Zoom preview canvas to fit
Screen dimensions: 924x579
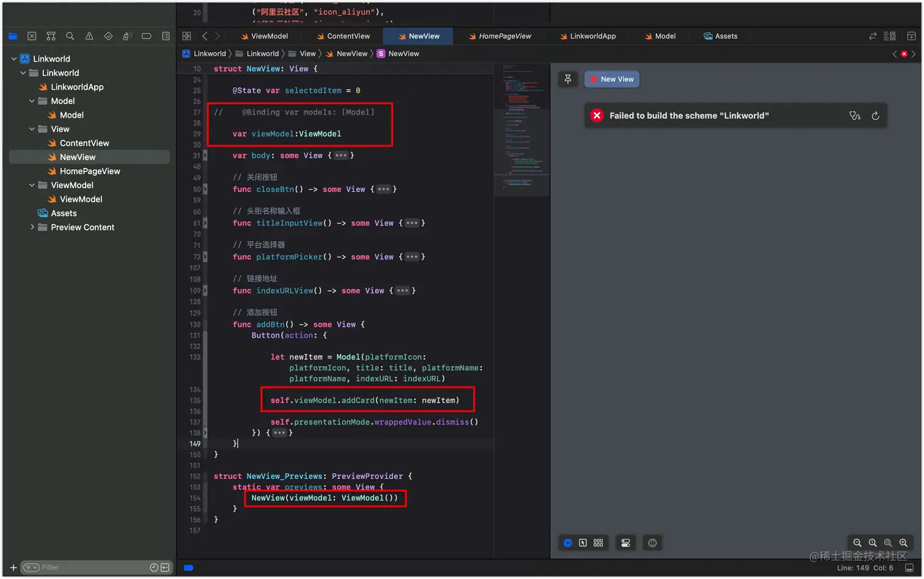coord(888,543)
